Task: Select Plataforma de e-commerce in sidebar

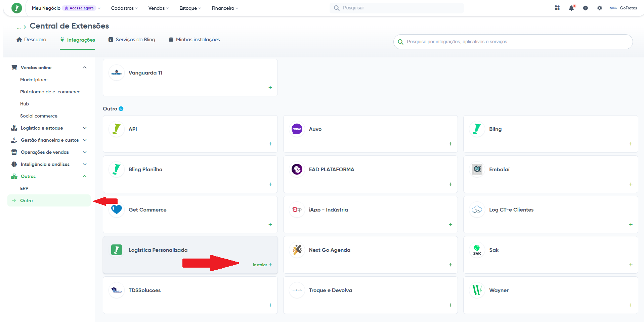Action: pyautogui.click(x=50, y=92)
